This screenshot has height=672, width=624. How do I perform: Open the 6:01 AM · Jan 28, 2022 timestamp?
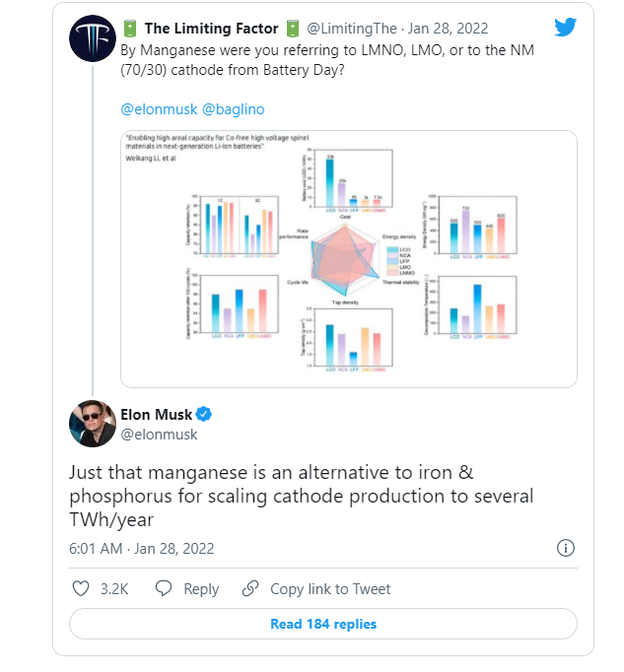click(x=141, y=548)
